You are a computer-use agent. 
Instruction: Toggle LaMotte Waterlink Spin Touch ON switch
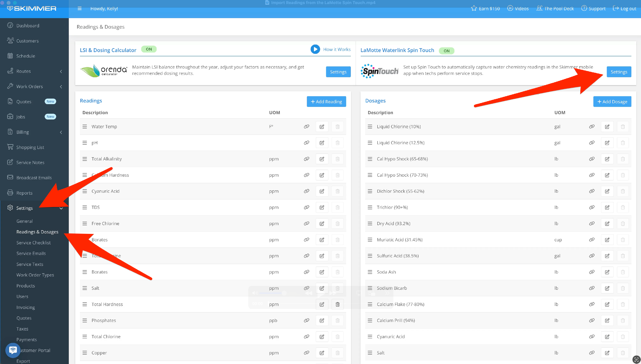pyautogui.click(x=446, y=51)
